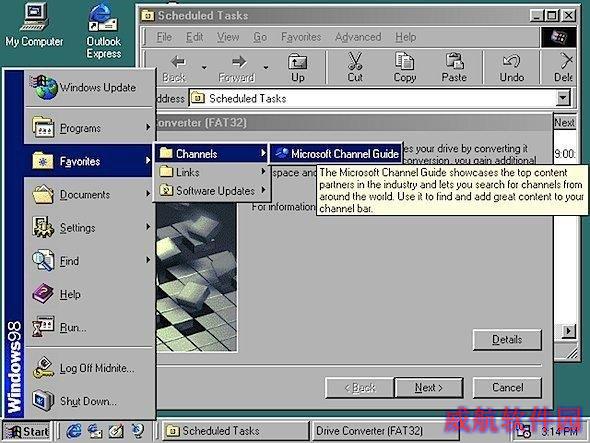The image size is (590, 443).
Task: Click the Next button in wizard
Action: click(x=429, y=387)
